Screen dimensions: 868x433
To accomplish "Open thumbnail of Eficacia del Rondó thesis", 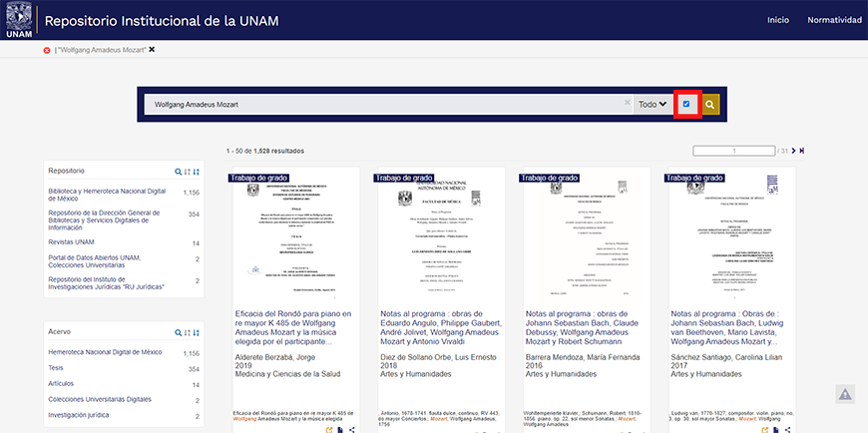I will (296, 237).
